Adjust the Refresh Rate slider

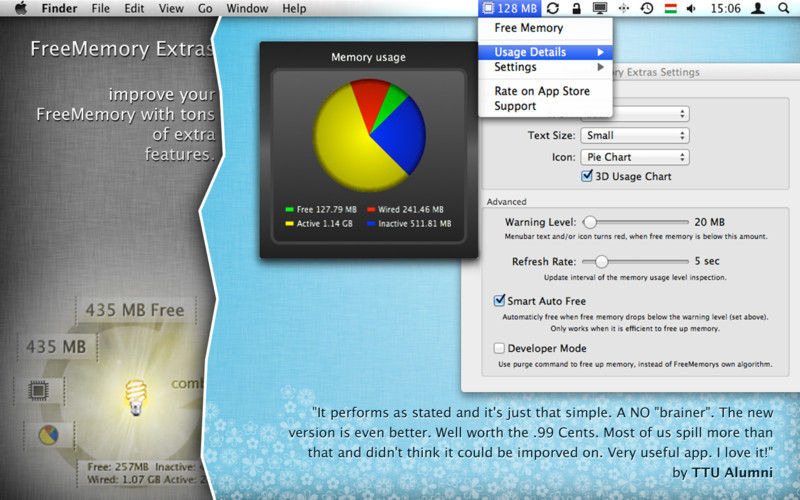click(x=602, y=261)
